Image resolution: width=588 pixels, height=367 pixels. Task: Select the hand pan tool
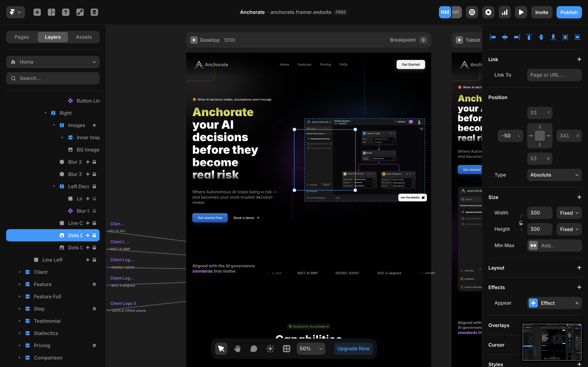coord(237,349)
